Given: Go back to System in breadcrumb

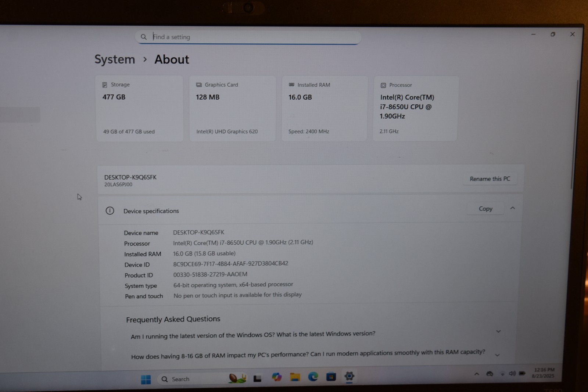Looking at the screenshot, I should pyautogui.click(x=115, y=60).
